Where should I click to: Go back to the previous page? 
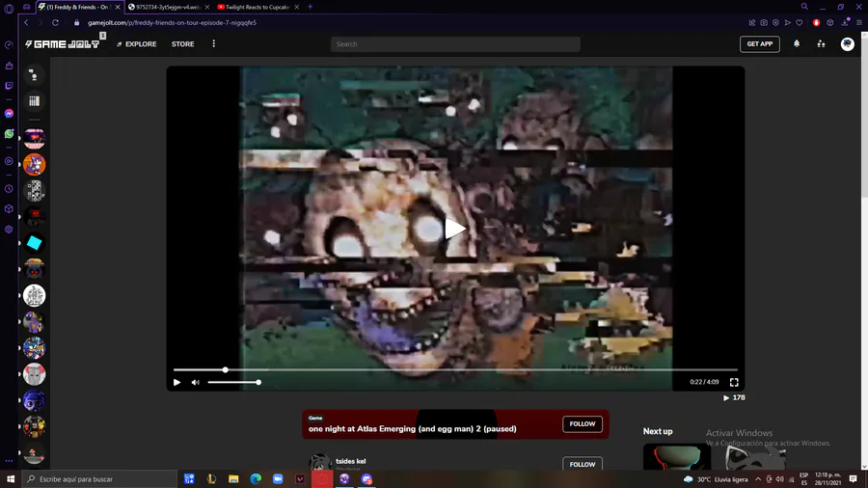(26, 23)
